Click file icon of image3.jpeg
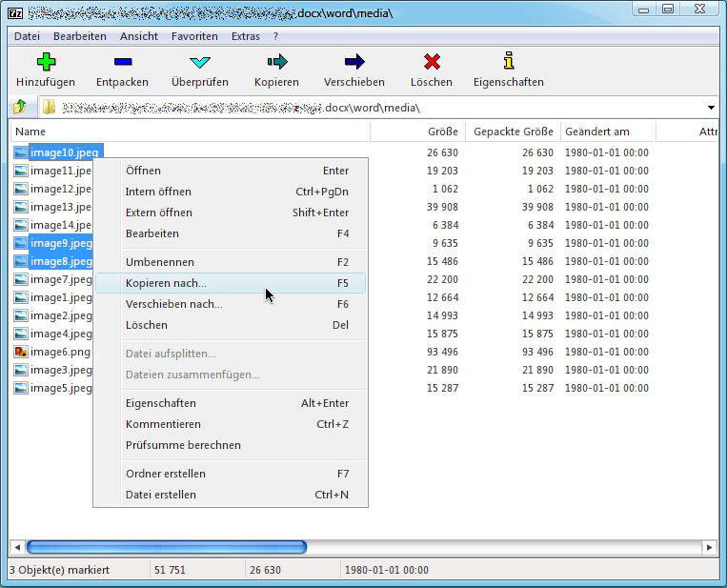Viewport: 727px width, 588px height. pyautogui.click(x=20, y=370)
